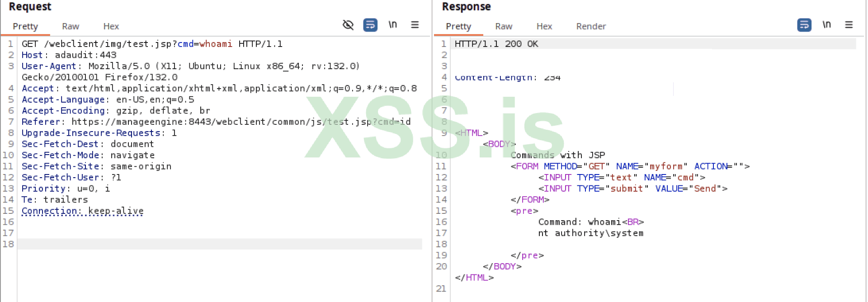Click empty line 18 in Request editor

[x=220, y=244]
